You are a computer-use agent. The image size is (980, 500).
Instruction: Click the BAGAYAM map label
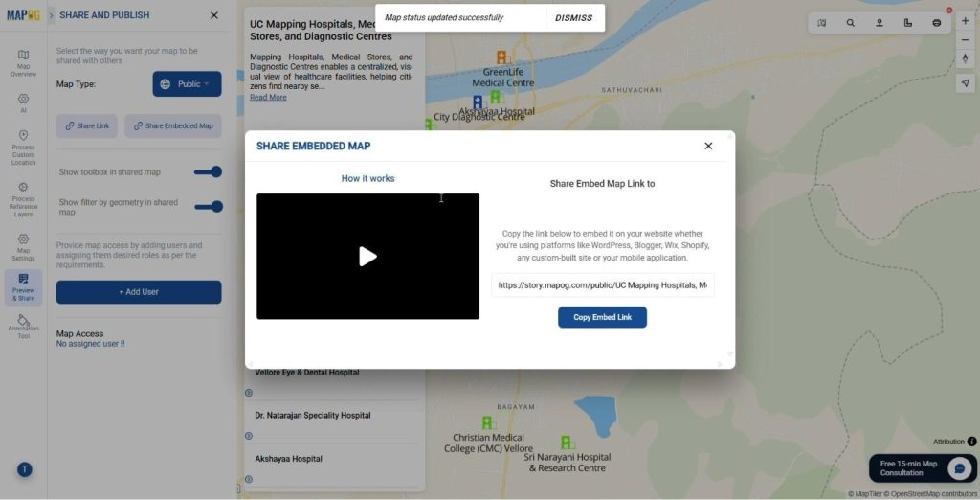[x=516, y=407]
